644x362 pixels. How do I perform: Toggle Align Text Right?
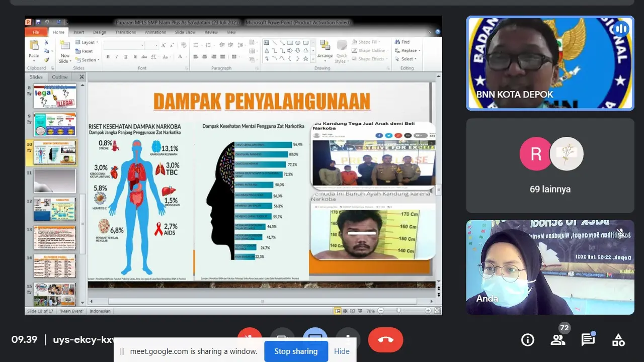click(x=214, y=57)
